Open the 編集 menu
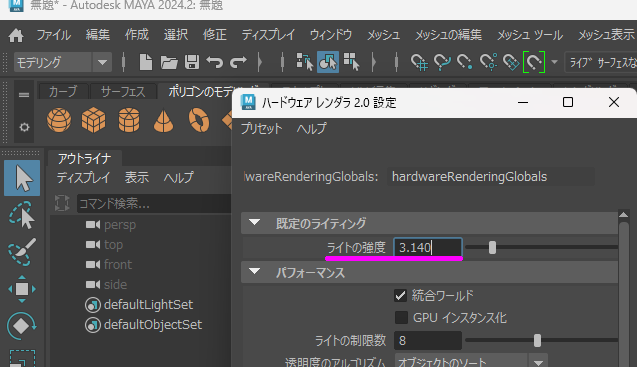 tap(98, 35)
